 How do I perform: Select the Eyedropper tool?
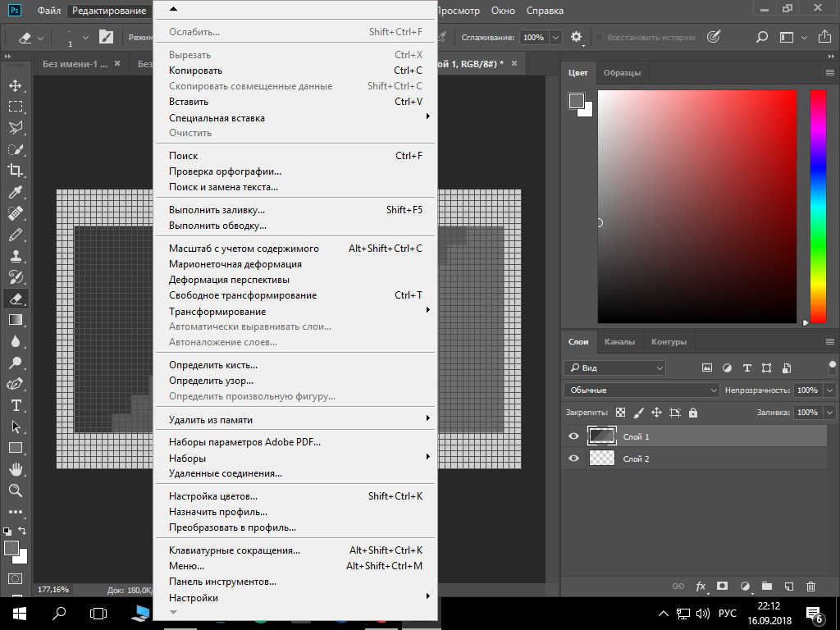[x=15, y=192]
